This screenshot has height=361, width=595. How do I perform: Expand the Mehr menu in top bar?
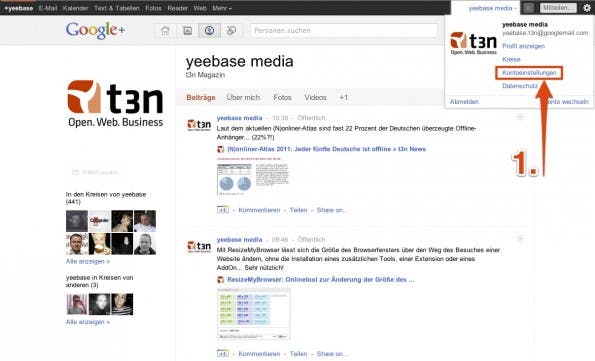click(222, 8)
